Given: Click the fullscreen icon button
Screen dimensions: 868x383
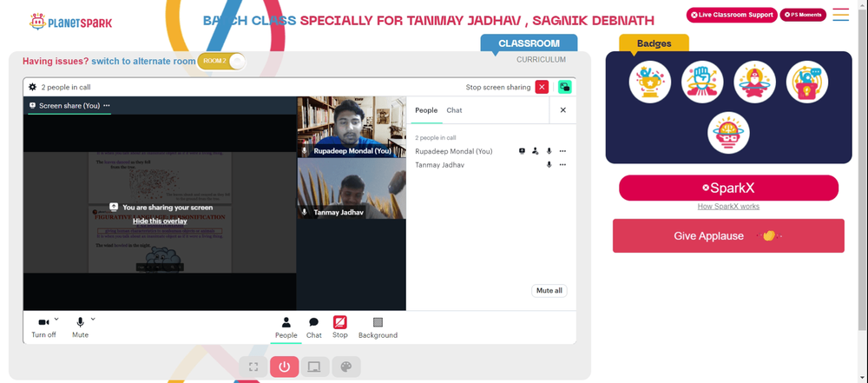Looking at the screenshot, I should (253, 366).
